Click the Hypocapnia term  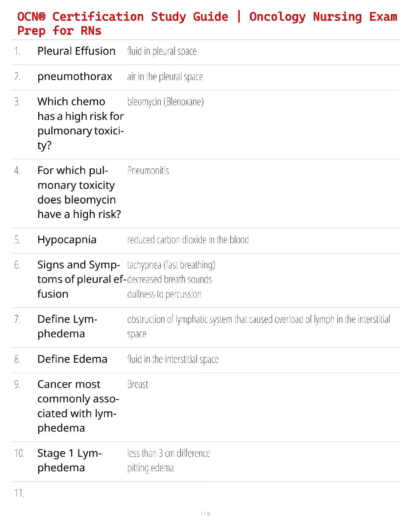[x=67, y=240]
